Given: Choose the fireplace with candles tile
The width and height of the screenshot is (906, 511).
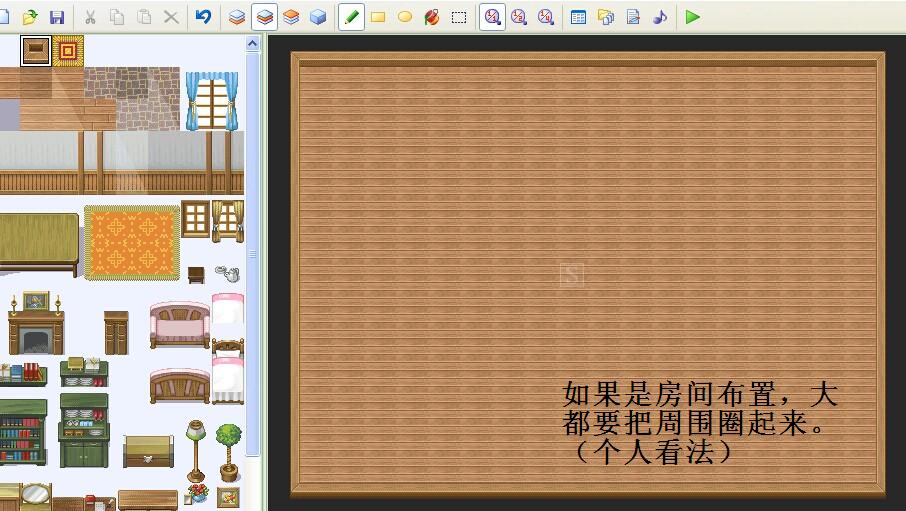Looking at the screenshot, I should tap(36, 324).
